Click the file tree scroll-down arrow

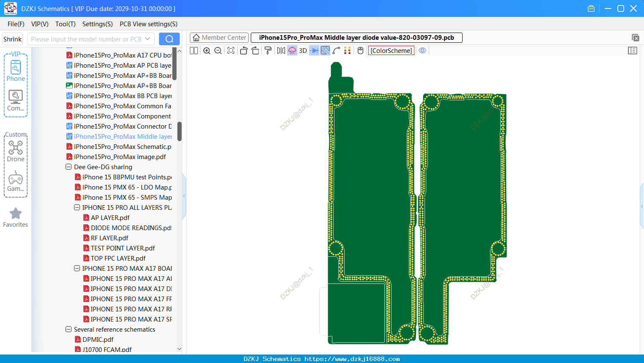coord(179,349)
